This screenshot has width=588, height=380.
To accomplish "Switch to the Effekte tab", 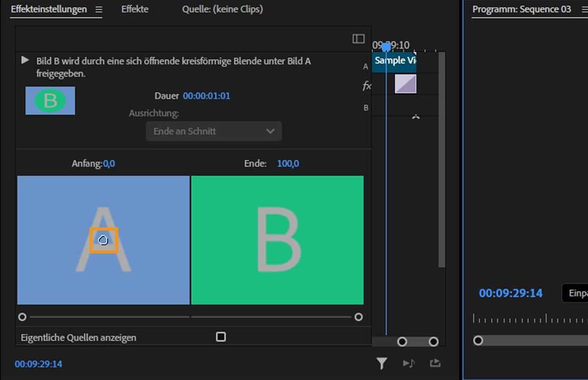I will 135,9.
